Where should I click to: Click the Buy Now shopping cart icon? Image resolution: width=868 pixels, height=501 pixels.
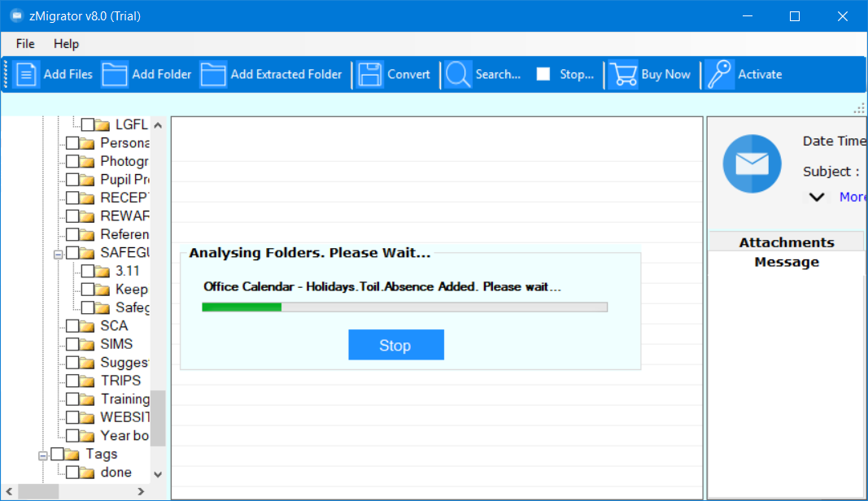(x=623, y=74)
